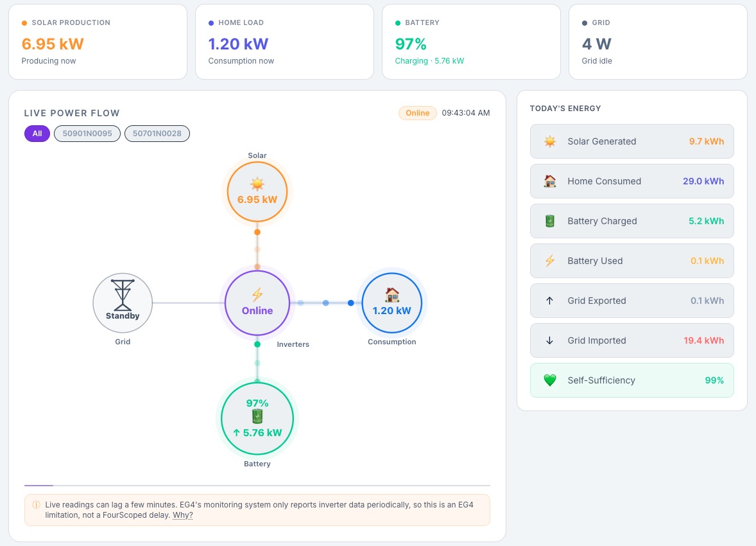
Task: Open the Home Load card
Action: (284, 42)
